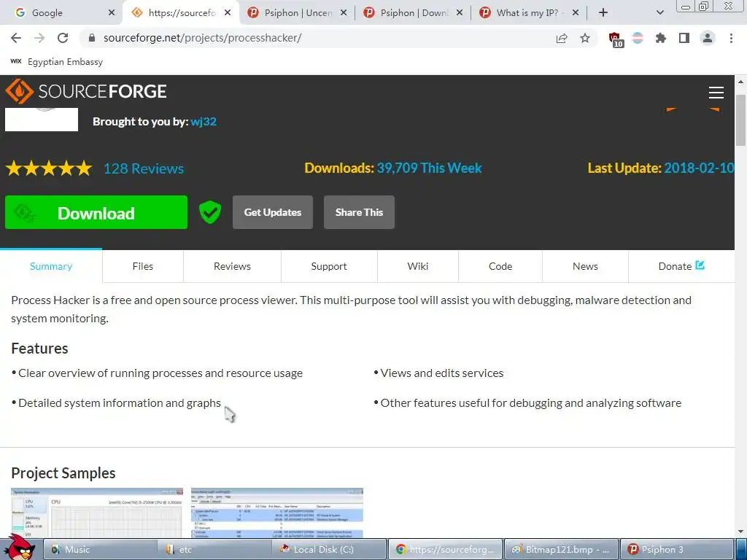The image size is (747, 560).
Task: Bookmark this page with star icon
Action: (585, 38)
